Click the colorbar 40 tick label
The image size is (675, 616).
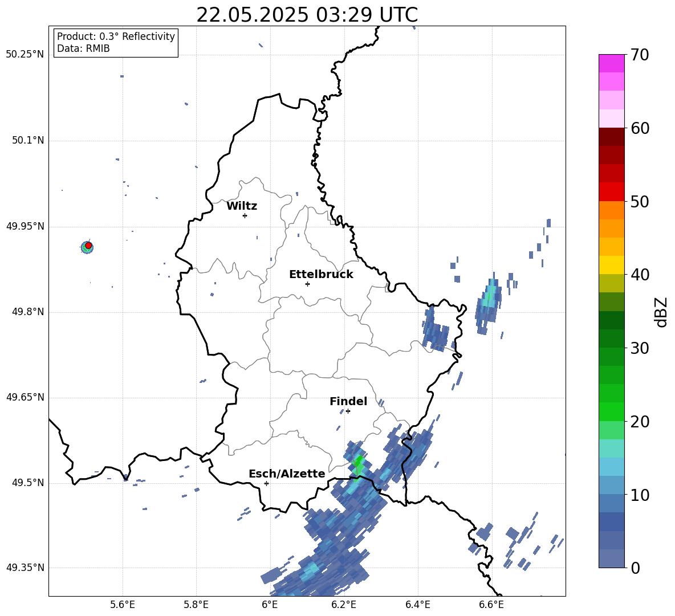click(x=640, y=275)
